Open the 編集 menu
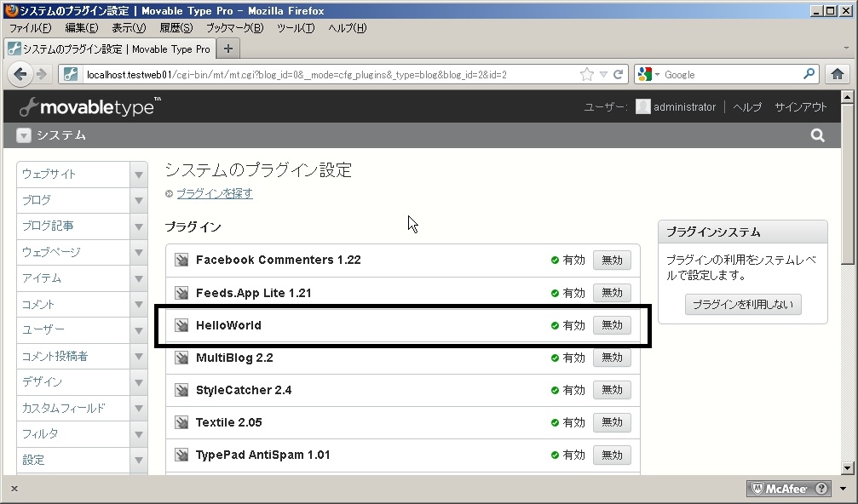Viewport: 858px width, 504px height. [82, 28]
